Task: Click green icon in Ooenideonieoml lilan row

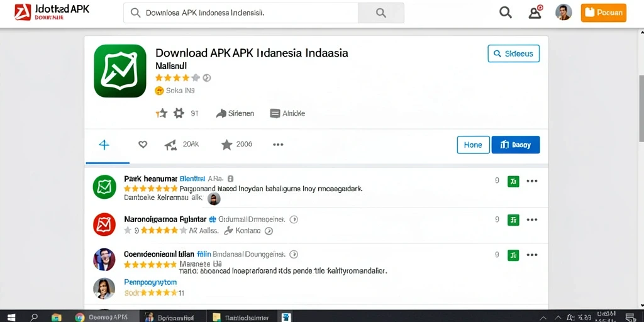Action: pos(513,255)
